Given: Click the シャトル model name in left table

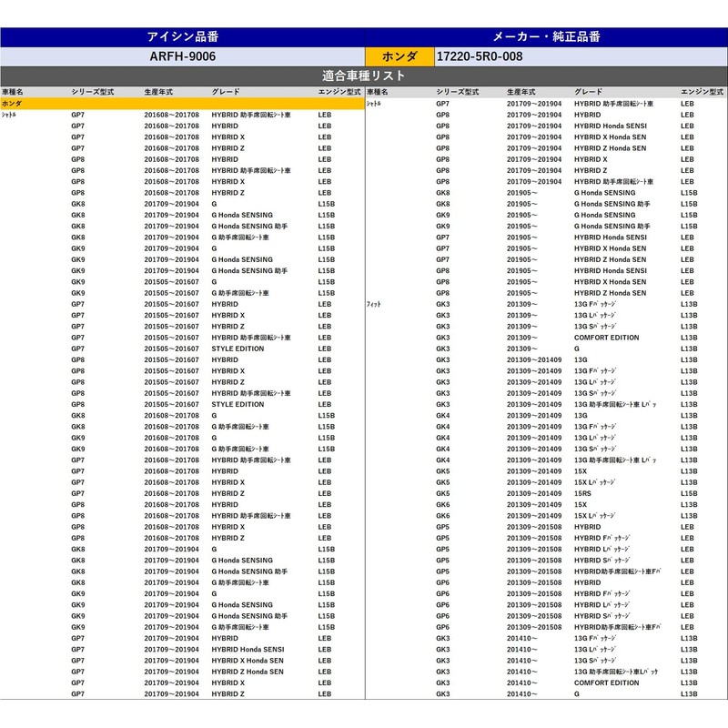Looking at the screenshot, I should [x=8, y=116].
